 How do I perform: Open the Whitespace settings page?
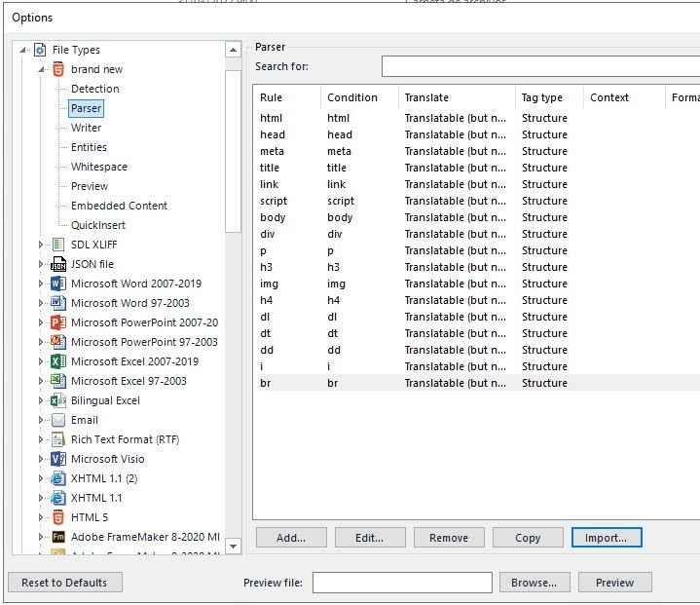click(99, 167)
